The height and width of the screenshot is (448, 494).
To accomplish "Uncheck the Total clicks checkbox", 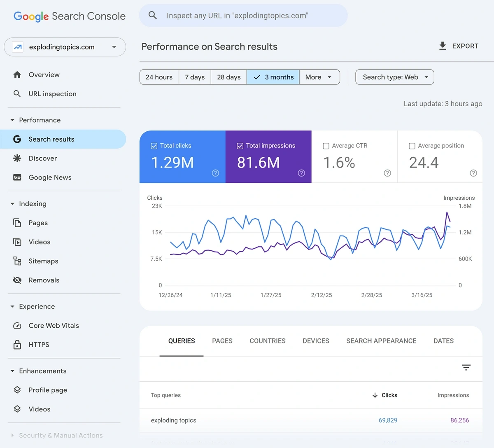I will (x=154, y=146).
